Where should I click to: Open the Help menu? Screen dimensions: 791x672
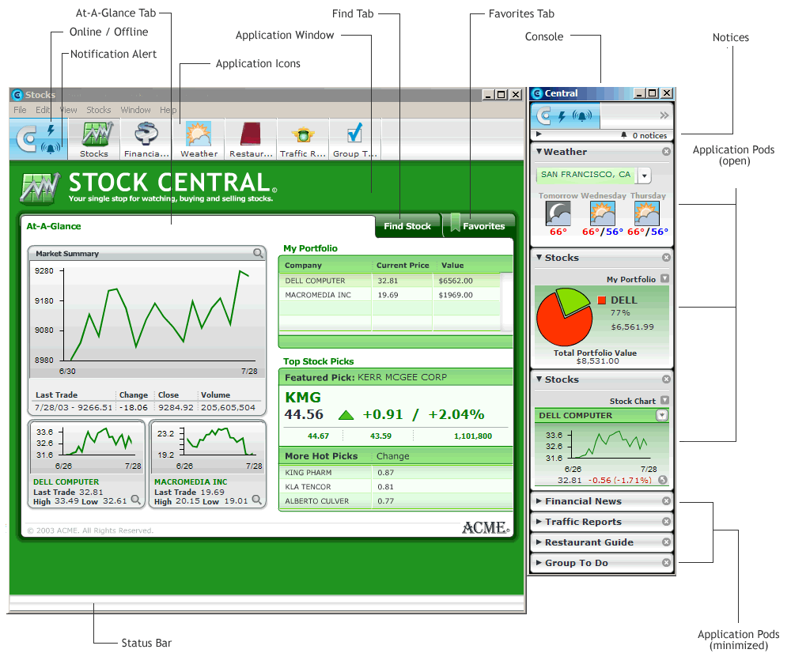tap(168, 110)
